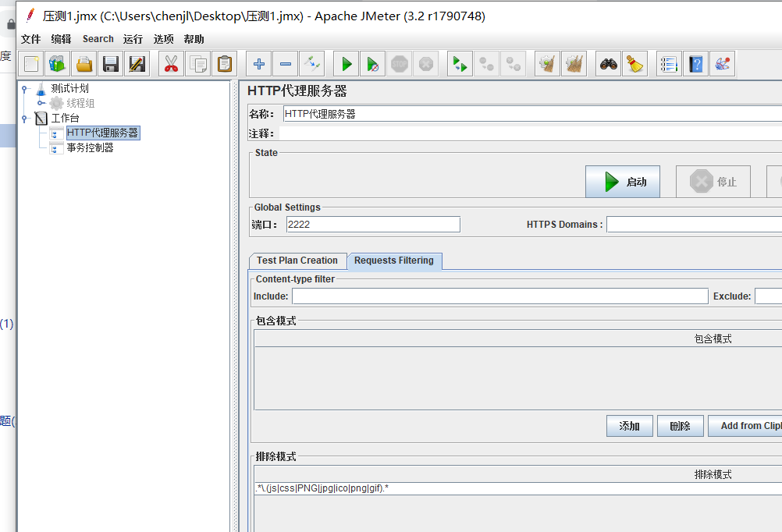Click the Content-type Include field
The image size is (782, 532).
click(499, 296)
